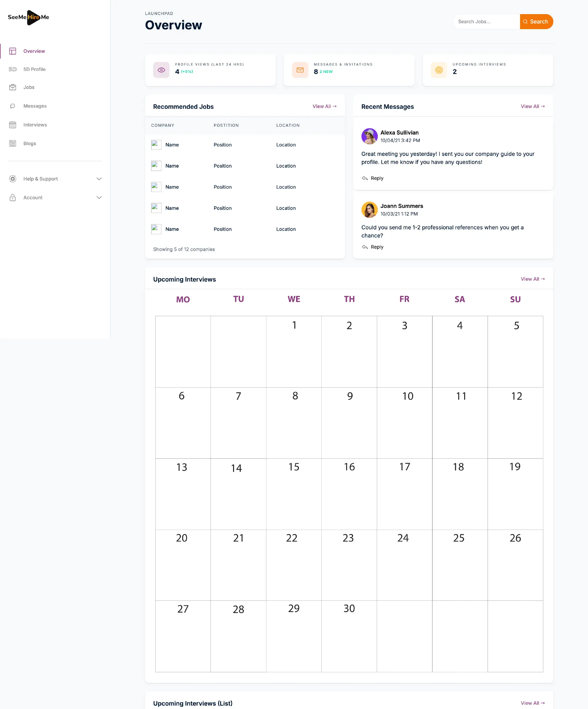588x709 pixels.
Task: Open the 5D Profile section
Action: point(34,69)
